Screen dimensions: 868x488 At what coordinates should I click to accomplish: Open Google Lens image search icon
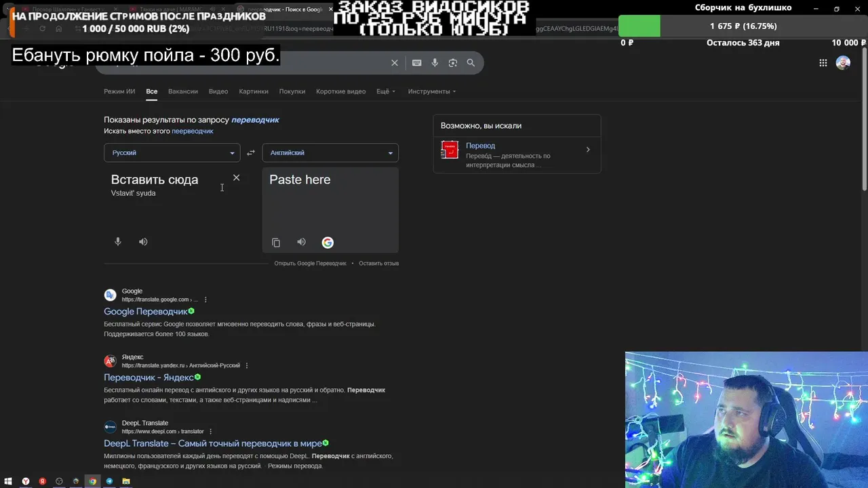(452, 62)
